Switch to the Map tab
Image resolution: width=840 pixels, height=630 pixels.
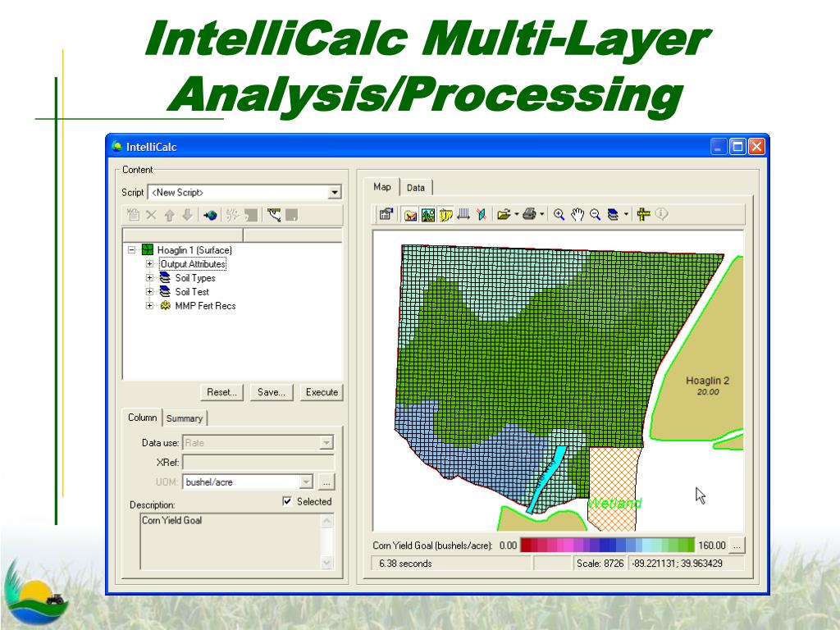click(382, 186)
